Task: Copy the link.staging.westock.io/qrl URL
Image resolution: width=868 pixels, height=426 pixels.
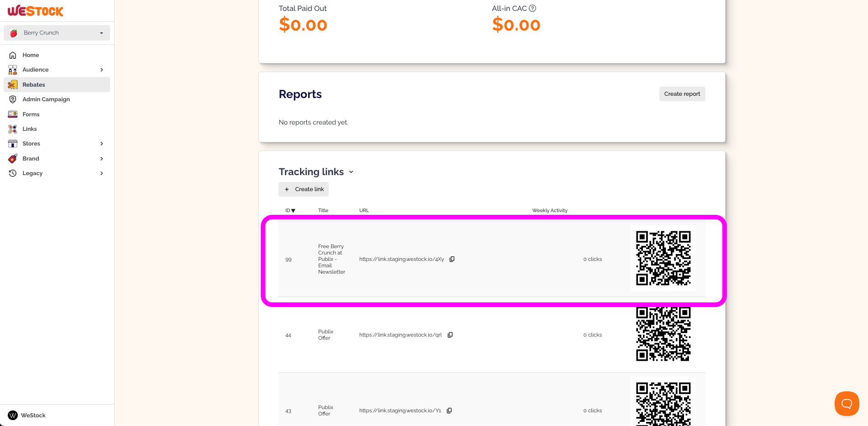Action: 450,335
